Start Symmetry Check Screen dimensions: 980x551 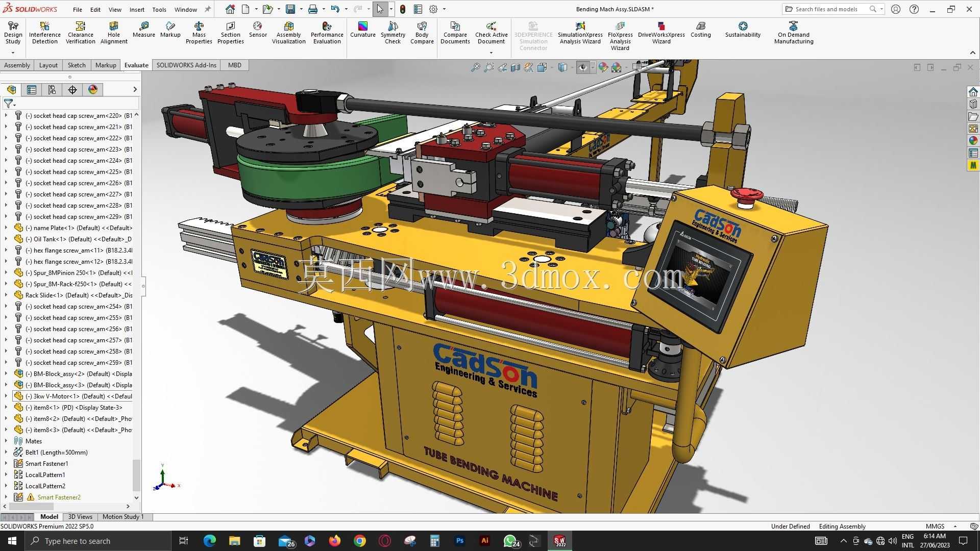click(x=393, y=33)
